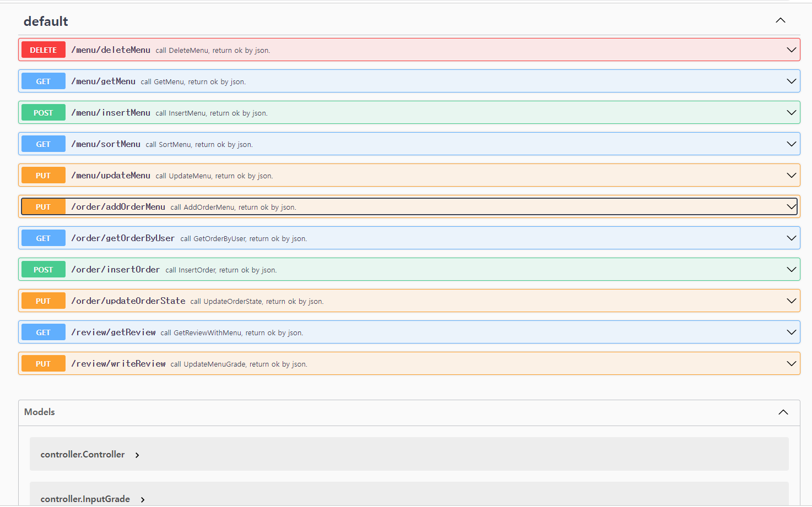812x507 pixels.
Task: Open the /order/addOrderMenu endpoint path
Action: pyautogui.click(x=118, y=207)
